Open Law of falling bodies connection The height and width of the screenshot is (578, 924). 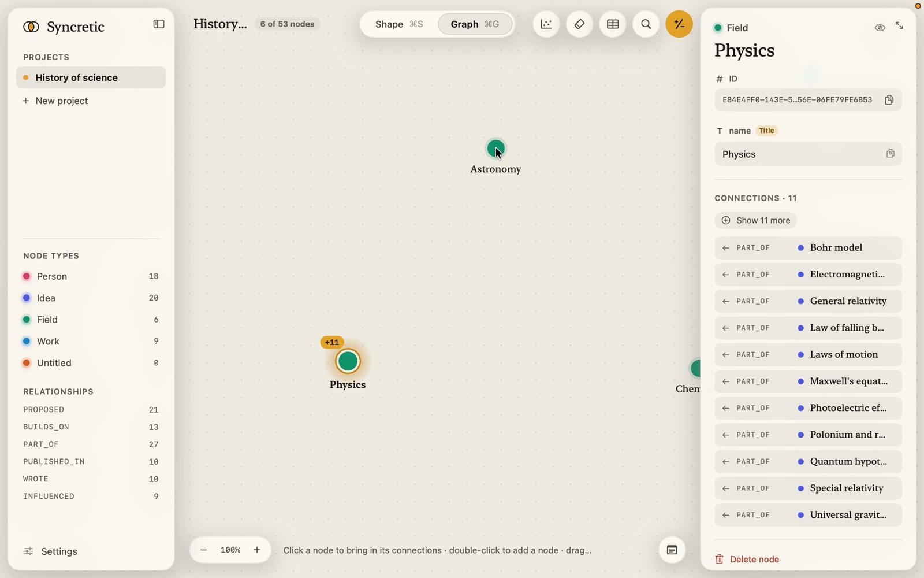808,328
